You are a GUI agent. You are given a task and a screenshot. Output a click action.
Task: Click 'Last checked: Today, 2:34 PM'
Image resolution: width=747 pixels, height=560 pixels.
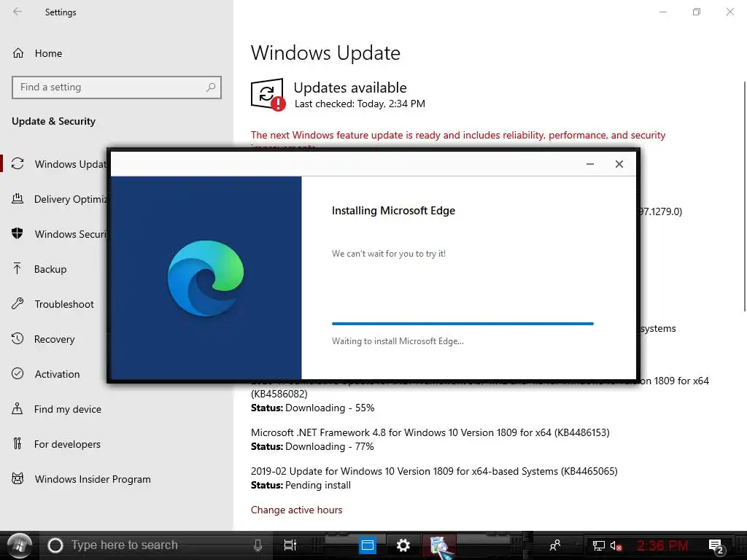(360, 104)
